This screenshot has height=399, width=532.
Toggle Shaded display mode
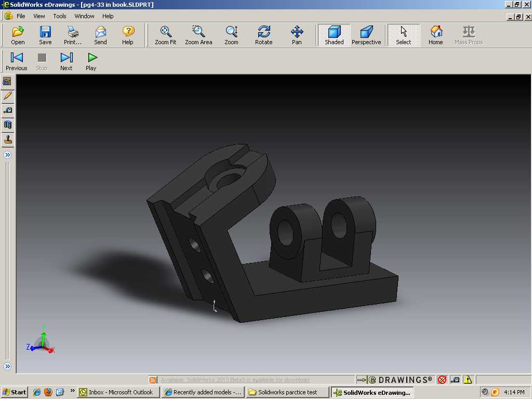(x=334, y=35)
